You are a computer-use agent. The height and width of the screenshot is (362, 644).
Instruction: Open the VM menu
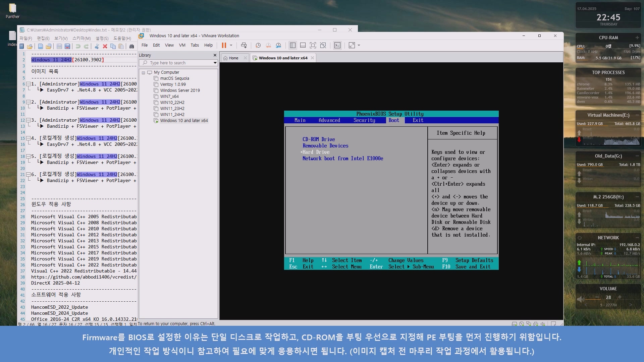[x=182, y=45]
